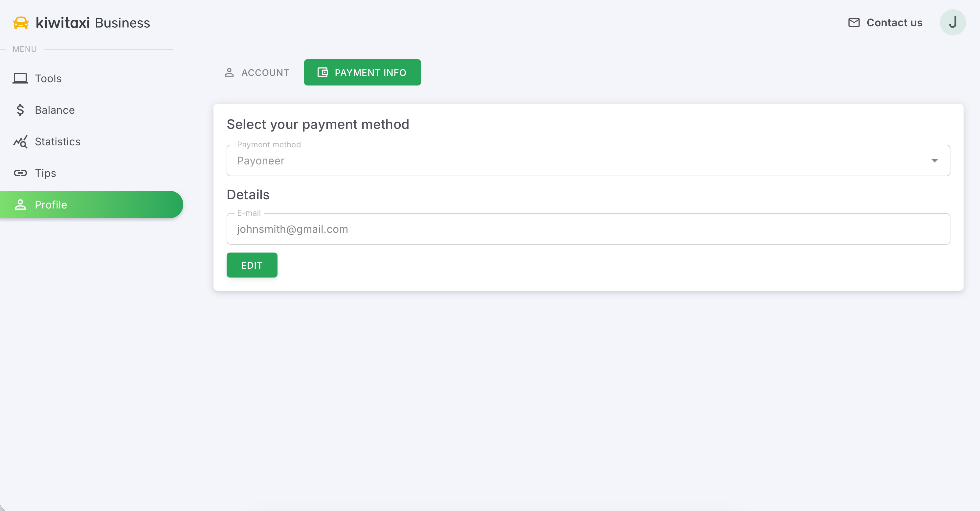Click the chart magnifier Statistics icon
Screen dimensions: 980x511
tap(20, 141)
